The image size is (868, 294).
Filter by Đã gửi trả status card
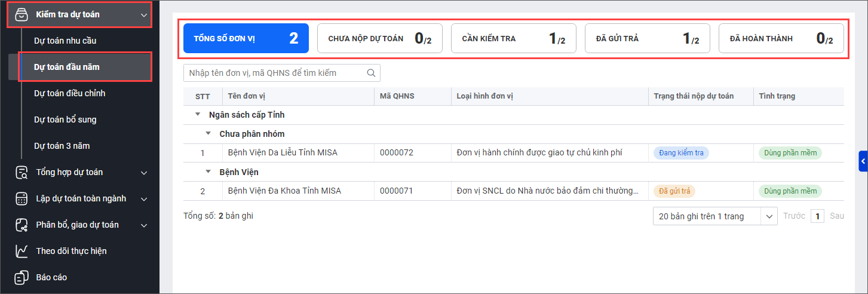[647, 39]
